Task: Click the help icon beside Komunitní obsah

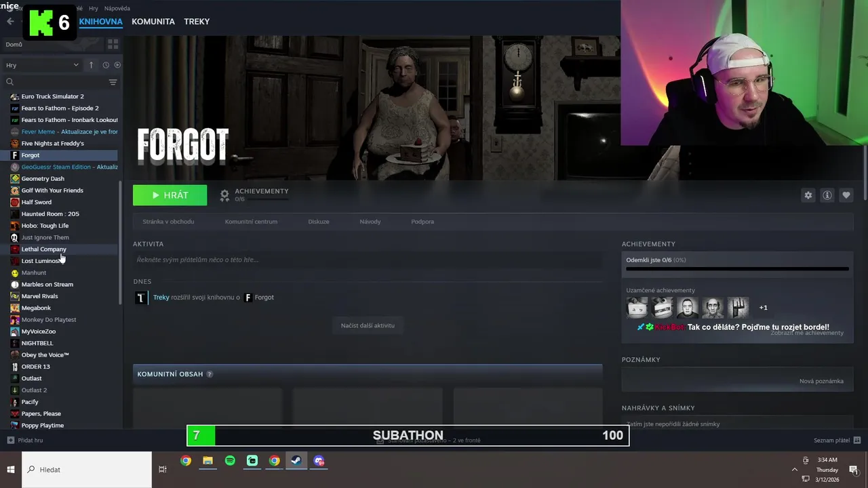Action: (209, 374)
